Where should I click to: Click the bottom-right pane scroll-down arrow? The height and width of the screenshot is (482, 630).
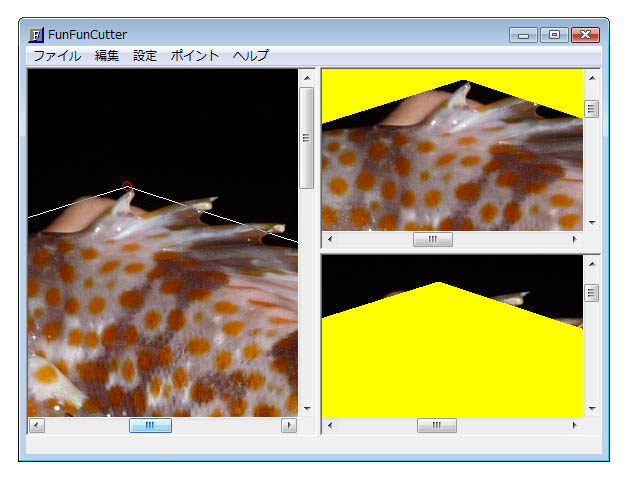click(x=592, y=408)
